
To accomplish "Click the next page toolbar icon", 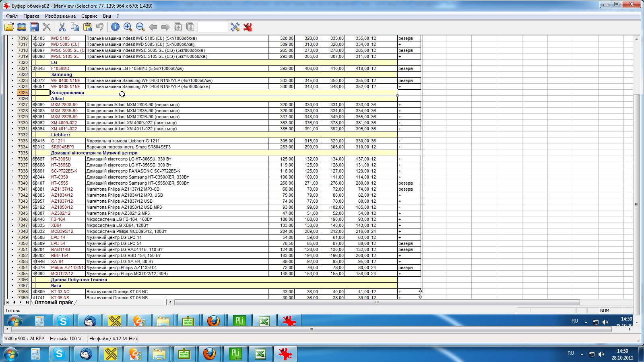I will (x=190, y=27).
